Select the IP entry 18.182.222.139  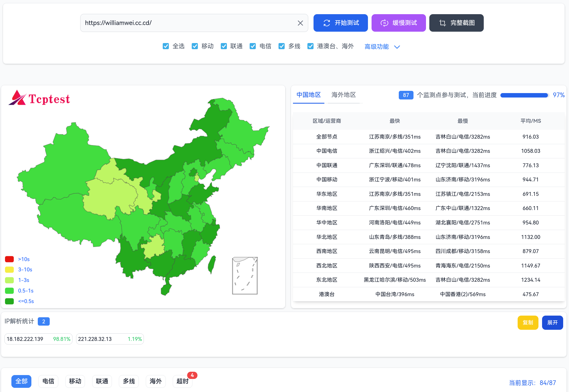[x=38, y=339]
